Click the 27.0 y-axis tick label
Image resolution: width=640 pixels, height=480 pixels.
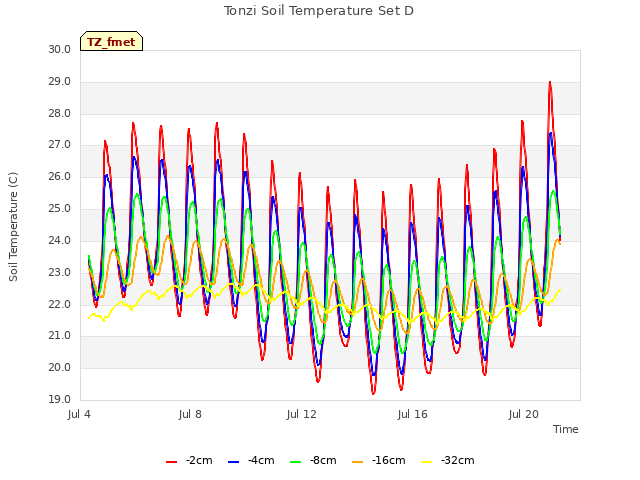(60, 145)
